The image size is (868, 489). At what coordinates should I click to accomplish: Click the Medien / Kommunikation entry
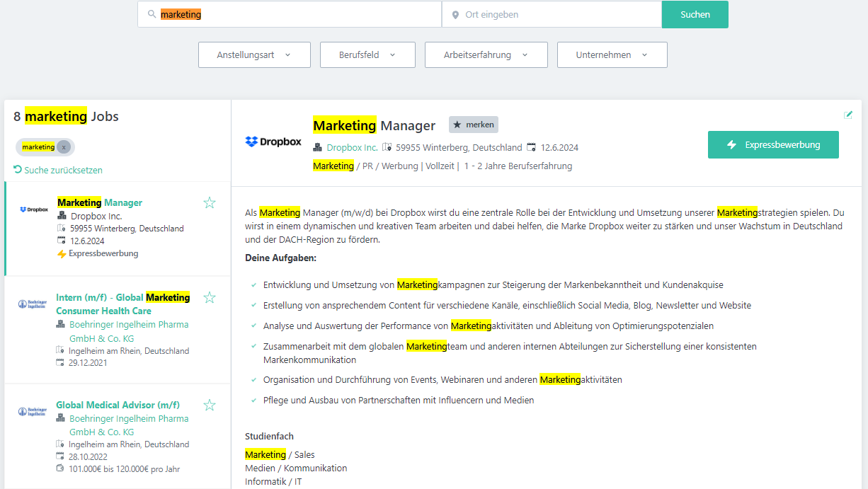click(x=296, y=468)
